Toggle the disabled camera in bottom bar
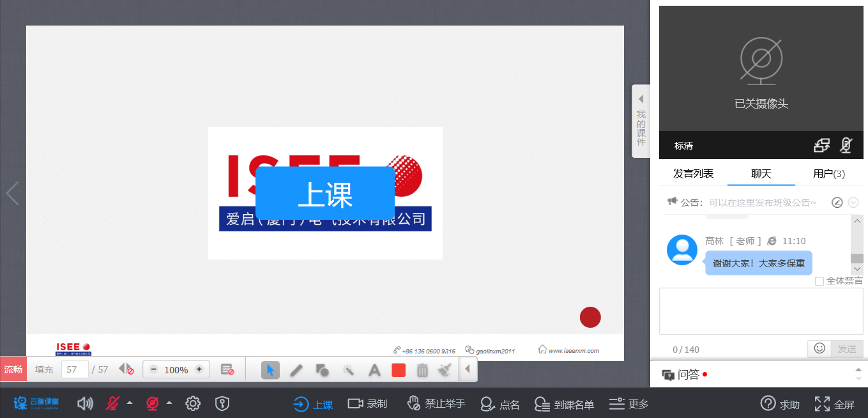868x418 pixels. point(152,404)
